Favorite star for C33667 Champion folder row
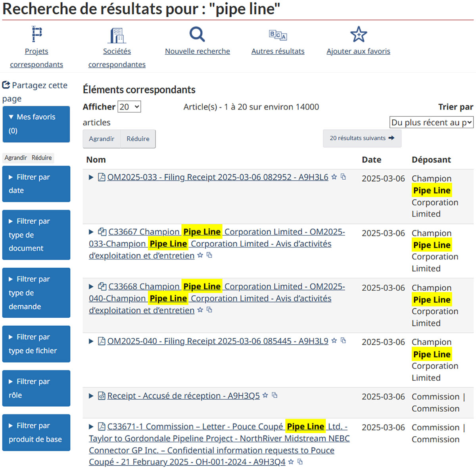Image resolution: width=476 pixels, height=468 pixels. [x=200, y=255]
